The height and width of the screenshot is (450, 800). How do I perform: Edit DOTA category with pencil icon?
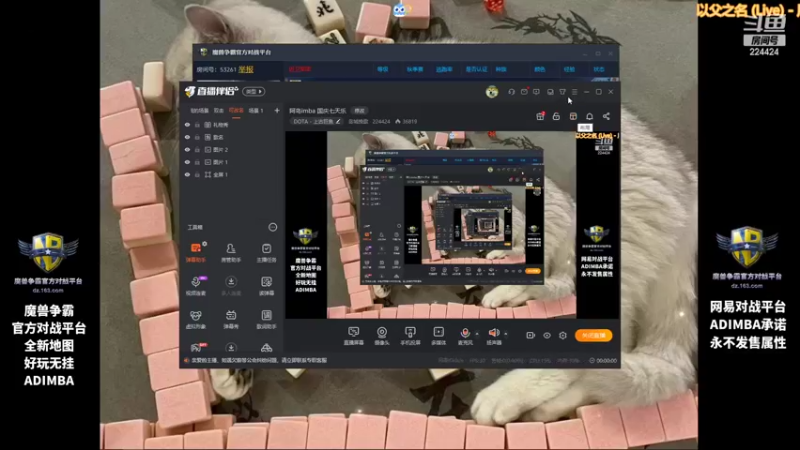pos(338,121)
